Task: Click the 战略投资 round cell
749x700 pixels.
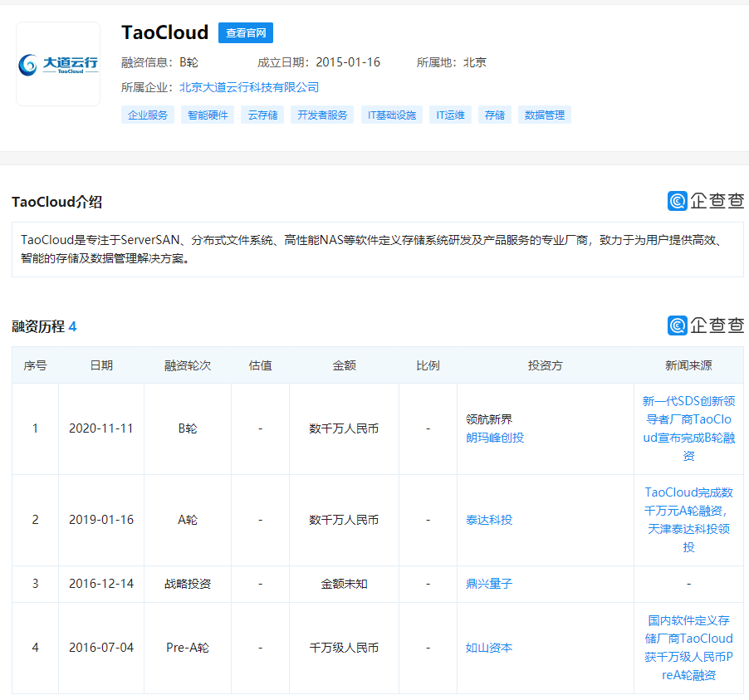Action: [188, 584]
